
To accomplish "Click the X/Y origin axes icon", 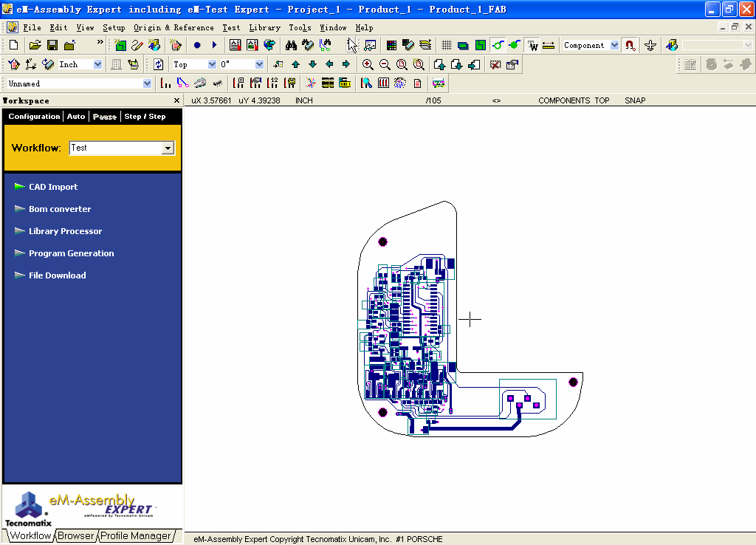I will (31, 64).
